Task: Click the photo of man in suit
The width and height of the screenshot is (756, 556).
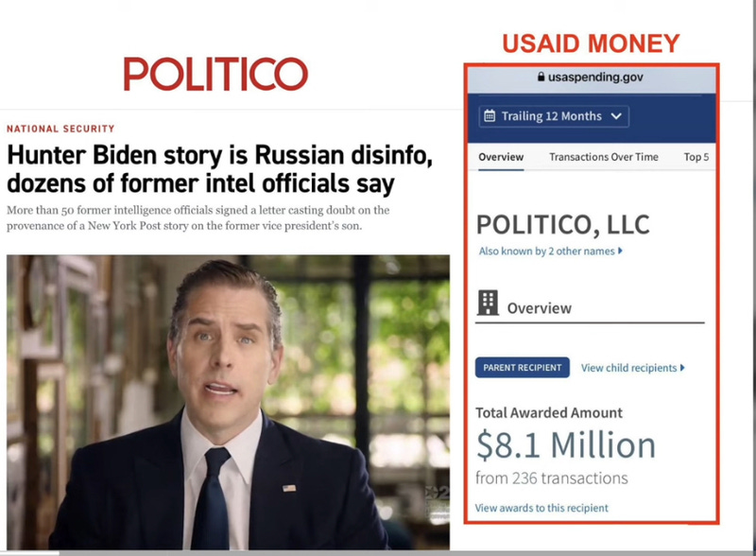Action: click(x=228, y=402)
